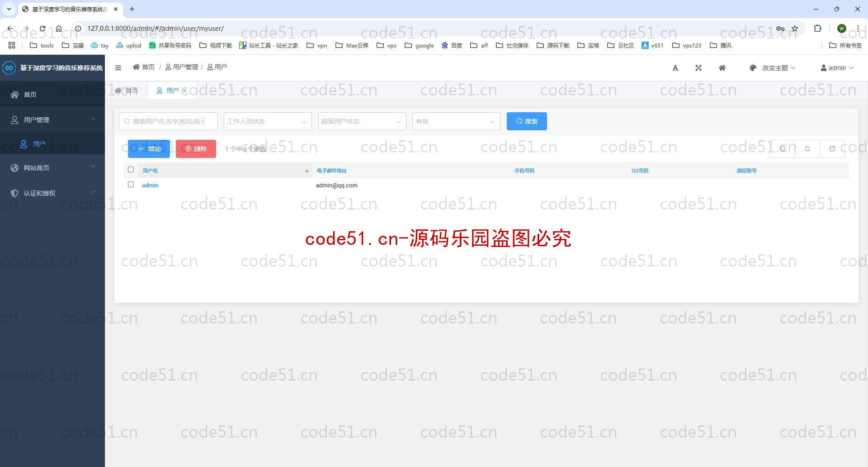Open 首页 in the sidebar

point(52,94)
